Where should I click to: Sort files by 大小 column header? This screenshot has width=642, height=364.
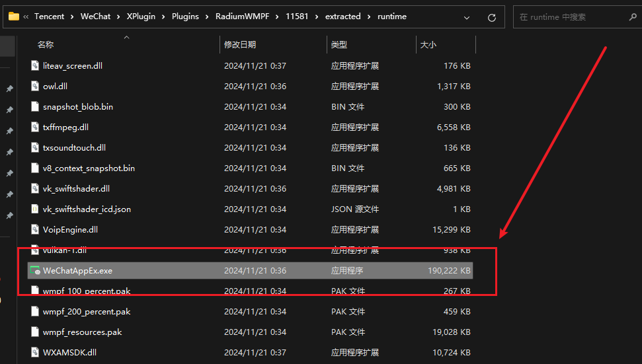click(428, 44)
